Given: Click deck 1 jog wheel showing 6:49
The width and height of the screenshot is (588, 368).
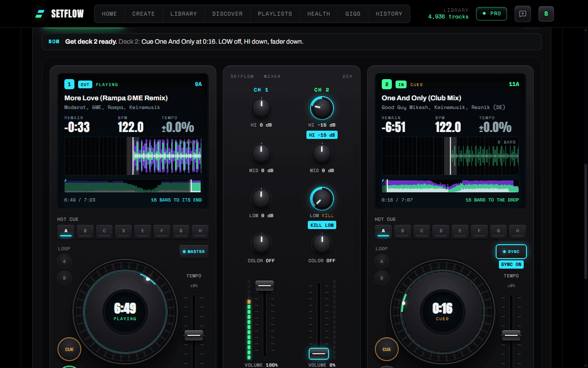Looking at the screenshot, I should point(125,311).
